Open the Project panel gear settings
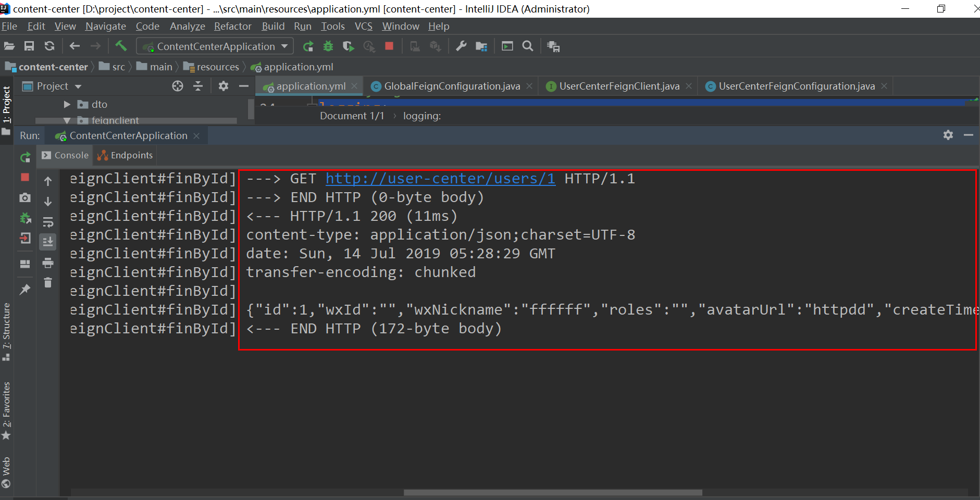 (224, 86)
